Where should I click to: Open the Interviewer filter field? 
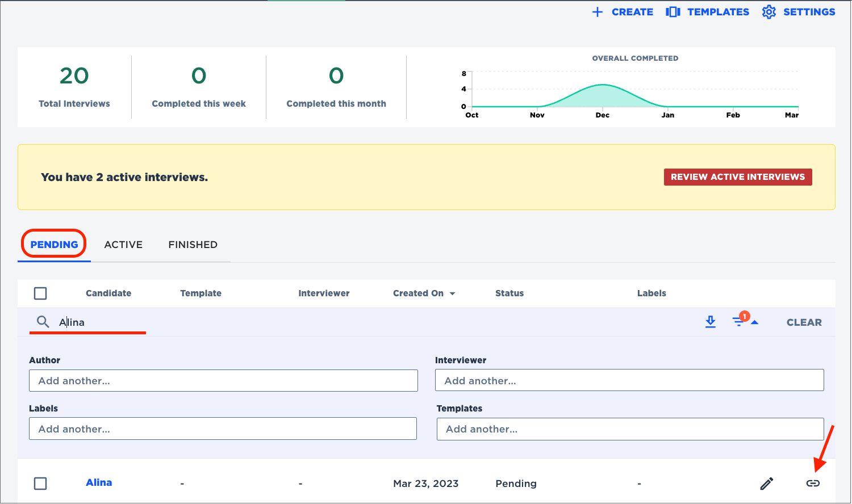[629, 380]
